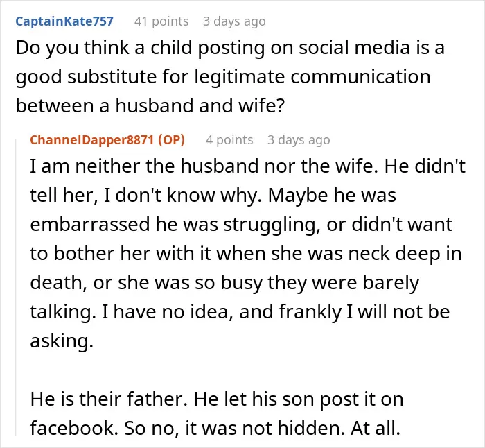Open permalink via CaptainKate757's '3 days ago' timestamp
Image resolution: width=485 pixels, height=448 pixels.
coord(234,21)
